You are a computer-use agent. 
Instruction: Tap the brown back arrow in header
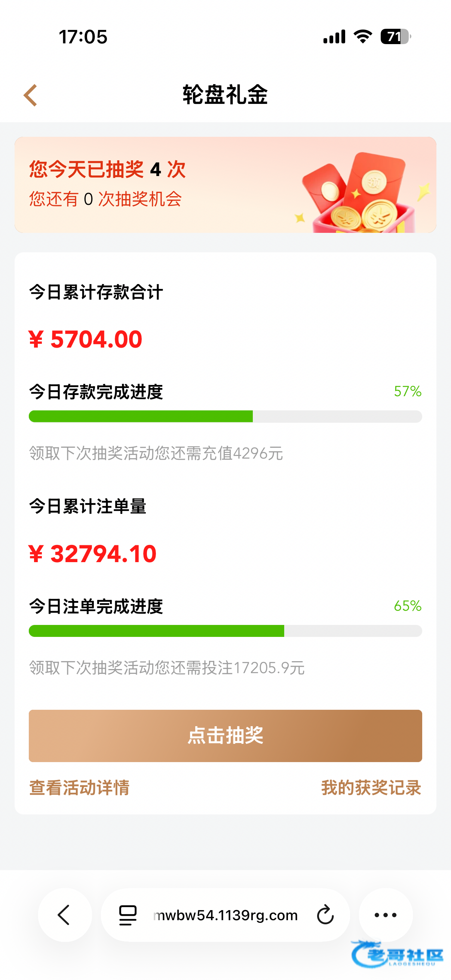(x=30, y=95)
